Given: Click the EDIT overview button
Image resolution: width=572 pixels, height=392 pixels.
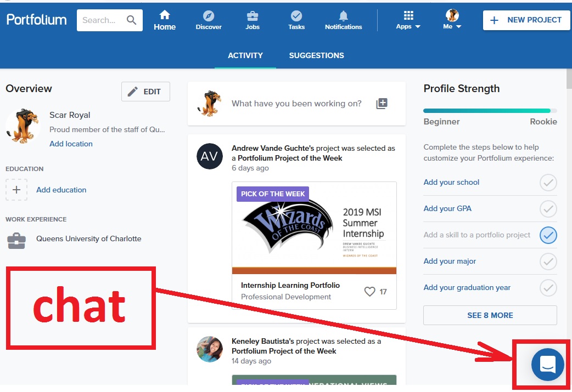Looking at the screenshot, I should pyautogui.click(x=145, y=92).
